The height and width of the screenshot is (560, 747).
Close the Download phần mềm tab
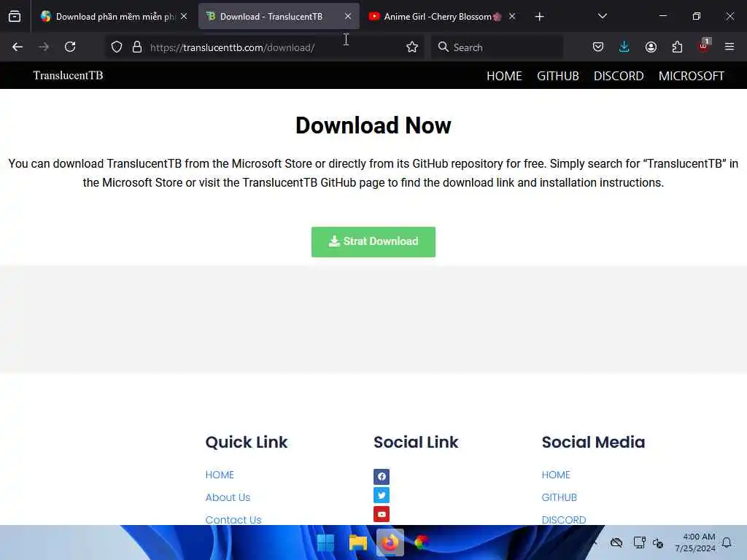tap(184, 17)
